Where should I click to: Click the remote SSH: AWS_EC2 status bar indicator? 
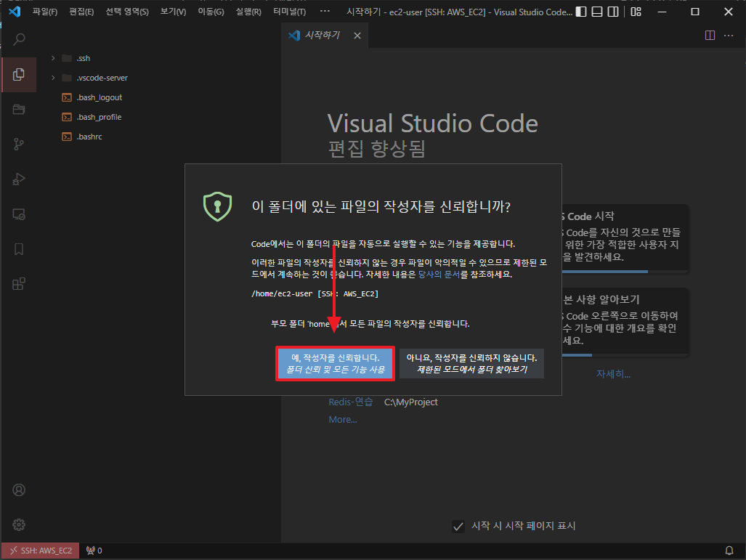click(x=40, y=551)
